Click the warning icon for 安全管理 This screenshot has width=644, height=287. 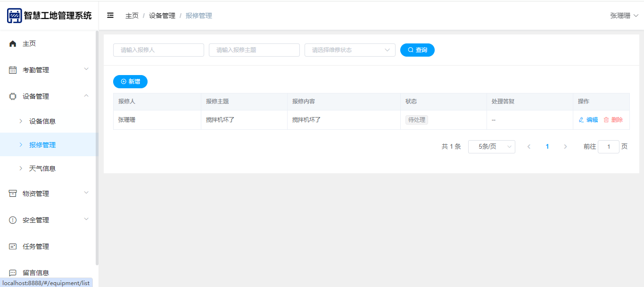[13, 220]
